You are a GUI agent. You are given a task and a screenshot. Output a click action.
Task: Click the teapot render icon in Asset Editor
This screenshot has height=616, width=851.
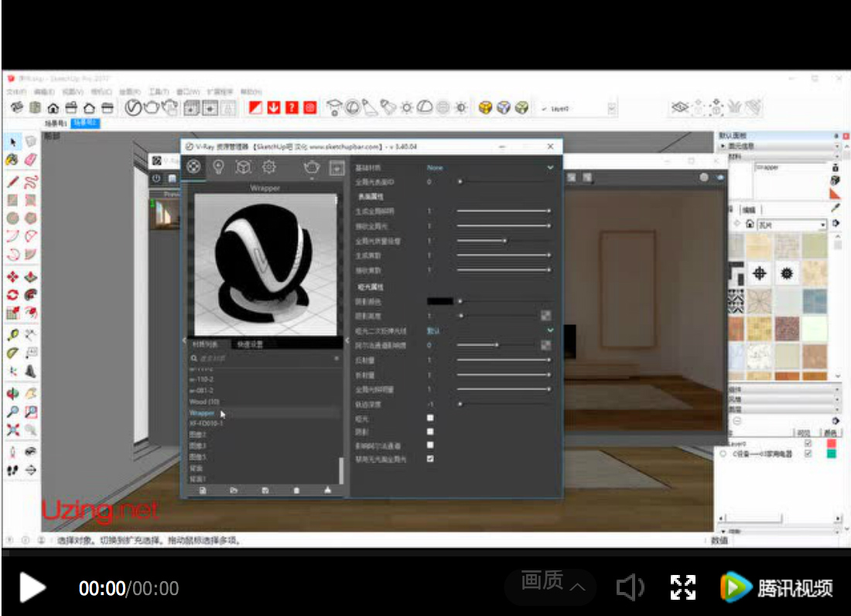point(312,166)
